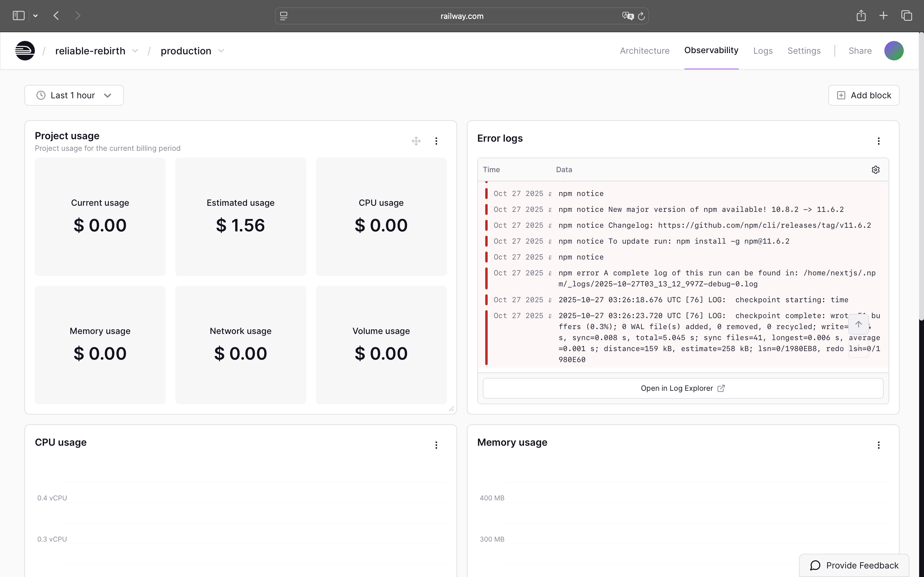Reload the railway.com page
Screen dimensions: 924x577
tap(641, 16)
